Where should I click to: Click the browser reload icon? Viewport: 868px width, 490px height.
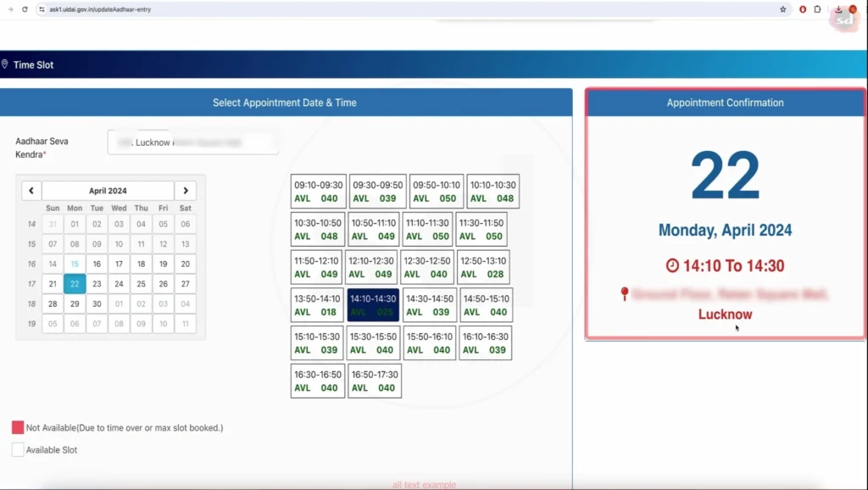(x=25, y=9)
